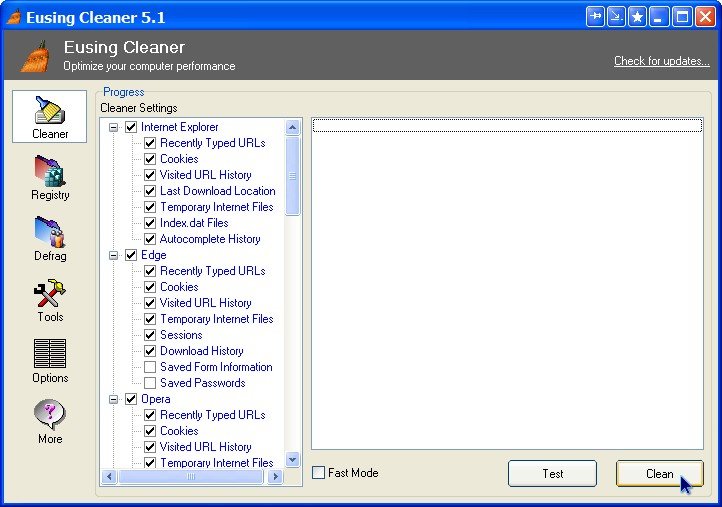Click the horizontal scrollbar thumb in tree
The height and width of the screenshot is (507, 722).
tap(191, 477)
